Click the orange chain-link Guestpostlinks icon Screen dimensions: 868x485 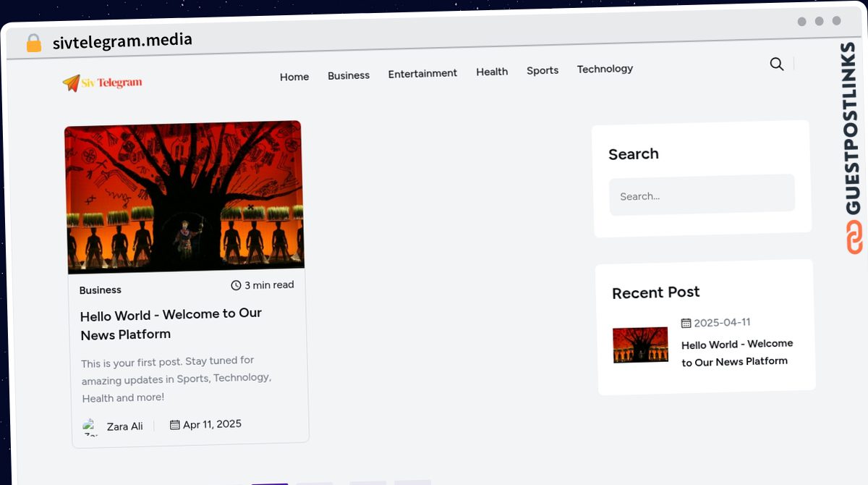tap(854, 237)
